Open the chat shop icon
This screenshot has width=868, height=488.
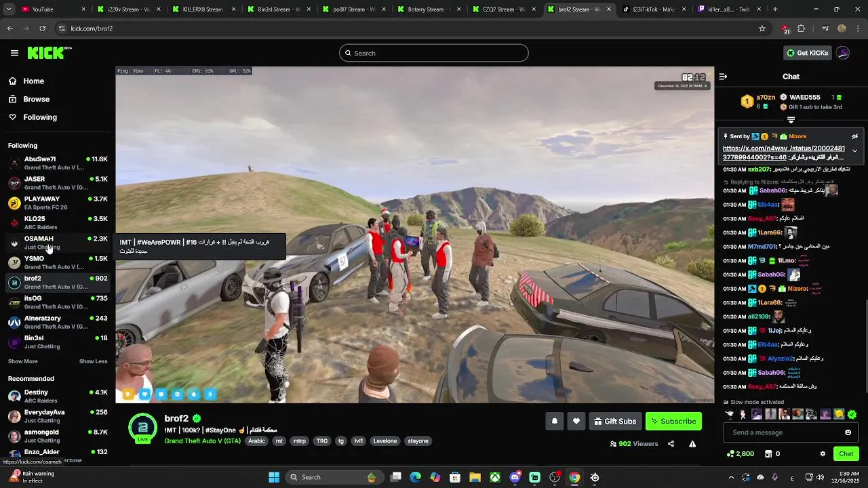pos(768,453)
